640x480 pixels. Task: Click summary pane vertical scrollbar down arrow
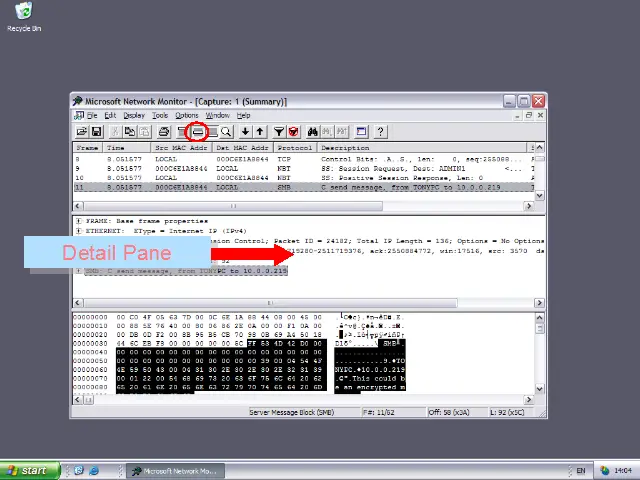540,196
